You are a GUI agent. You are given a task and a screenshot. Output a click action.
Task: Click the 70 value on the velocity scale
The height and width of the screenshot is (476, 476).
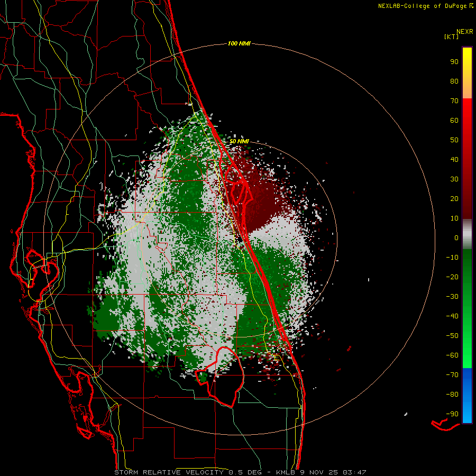coord(454,101)
